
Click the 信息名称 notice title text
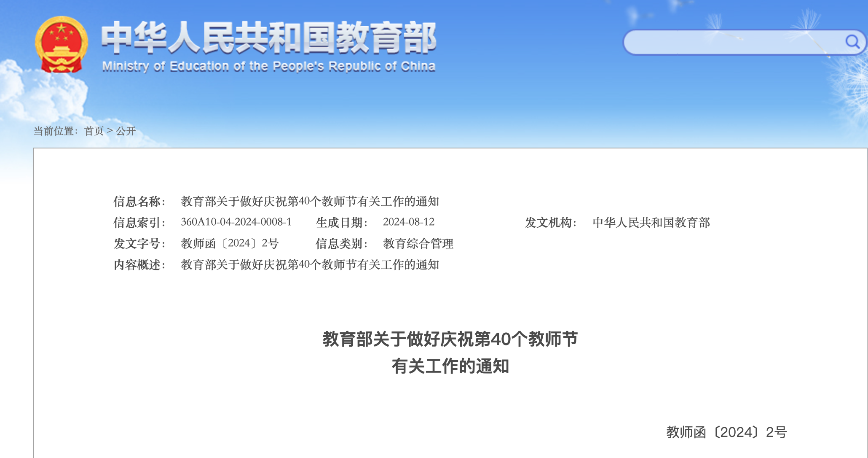(310, 201)
